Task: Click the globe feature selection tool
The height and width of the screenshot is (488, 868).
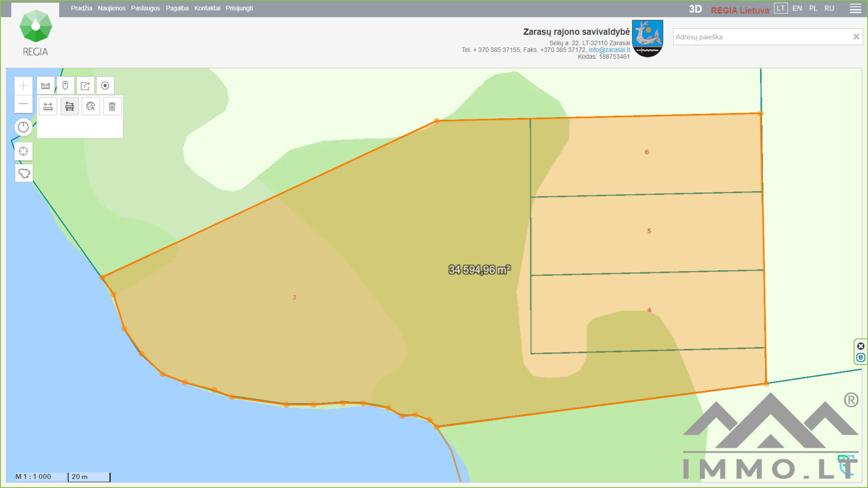Action: coord(91,107)
